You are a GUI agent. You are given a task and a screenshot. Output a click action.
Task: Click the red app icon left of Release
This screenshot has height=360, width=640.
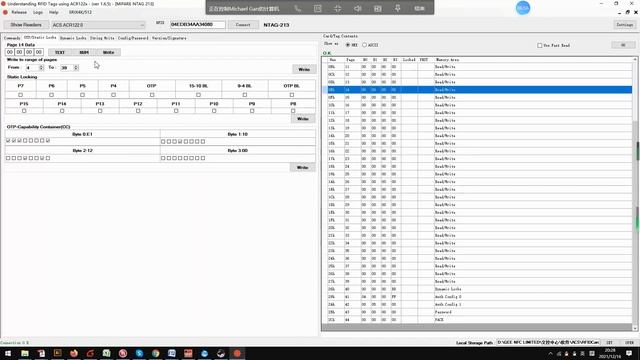(5, 12)
